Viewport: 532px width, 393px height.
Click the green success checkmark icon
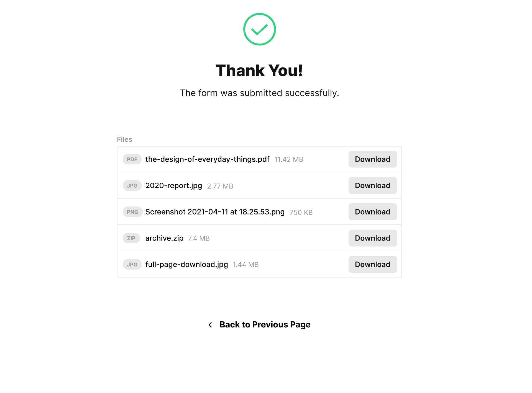pos(259,29)
